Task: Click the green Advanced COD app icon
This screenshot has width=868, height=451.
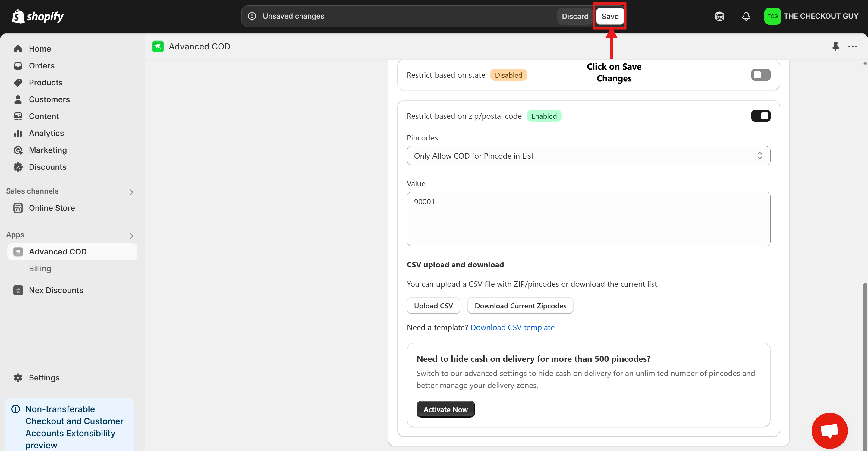Action: coord(158,46)
